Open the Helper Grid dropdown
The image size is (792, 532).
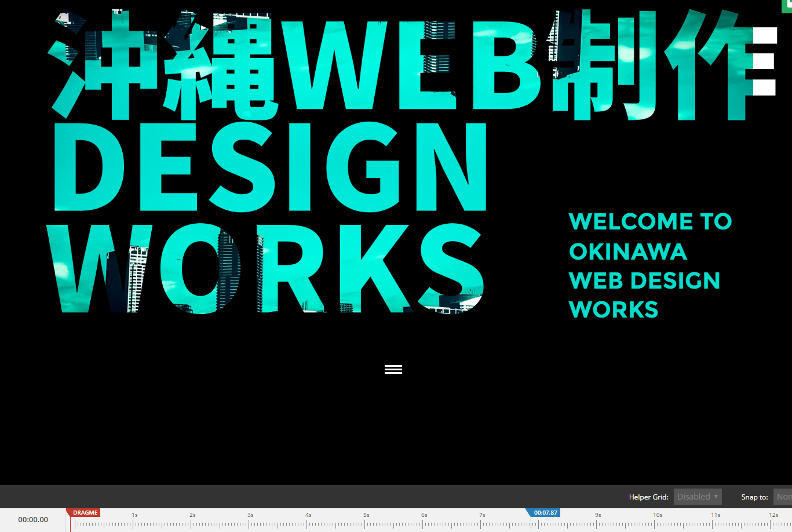click(x=698, y=497)
